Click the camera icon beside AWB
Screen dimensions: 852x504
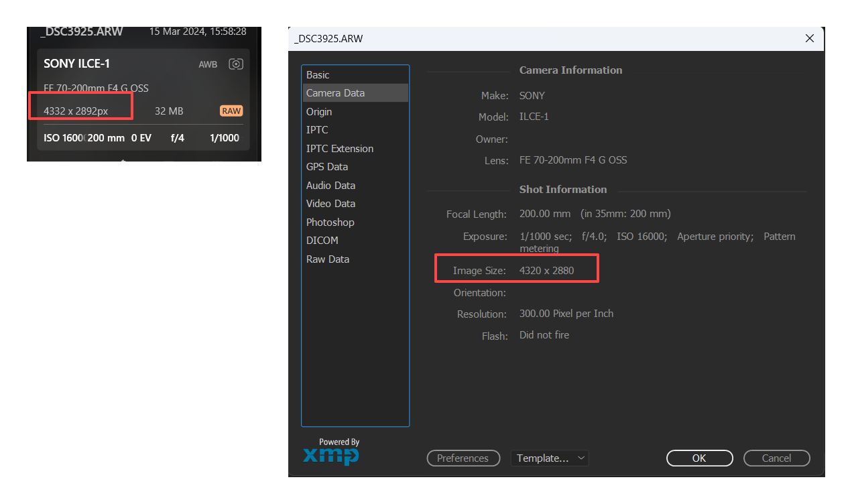(x=236, y=64)
